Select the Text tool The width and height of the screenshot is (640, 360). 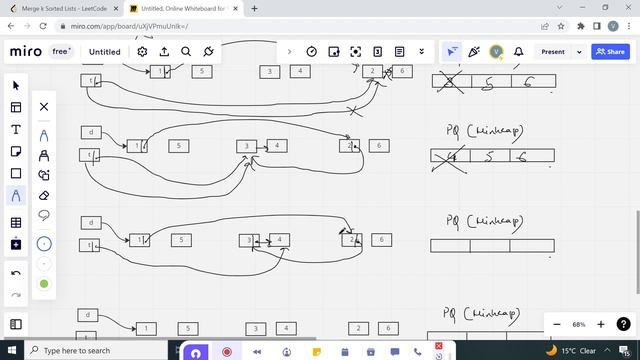[x=16, y=130]
